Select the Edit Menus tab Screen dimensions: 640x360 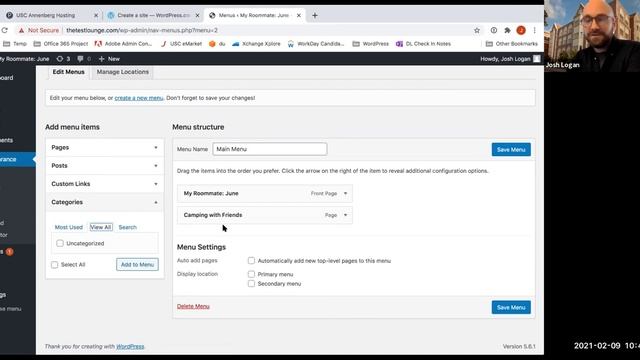(68, 72)
